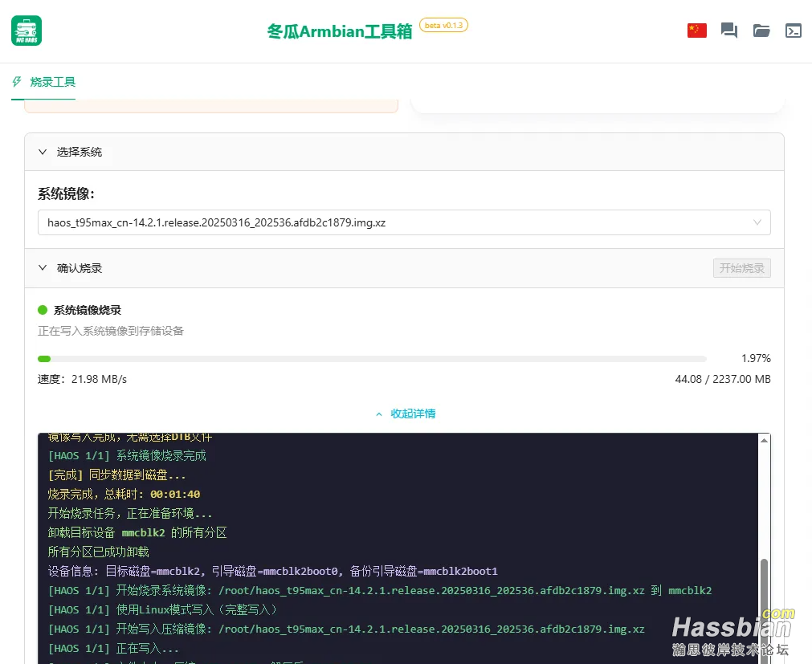Image resolution: width=812 pixels, height=664 pixels.
Task: Click the caret icon beside 收起详情
Action: click(379, 414)
